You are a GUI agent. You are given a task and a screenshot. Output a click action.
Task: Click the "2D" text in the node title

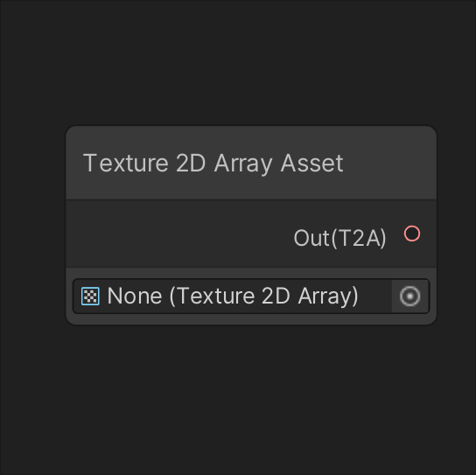191,164
